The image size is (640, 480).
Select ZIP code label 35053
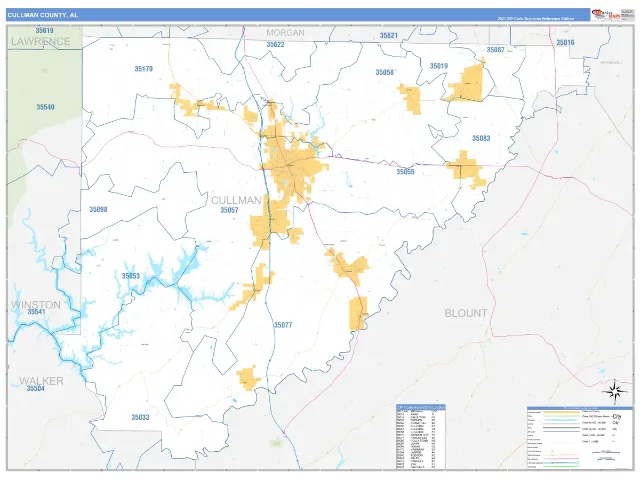pyautogui.click(x=131, y=276)
